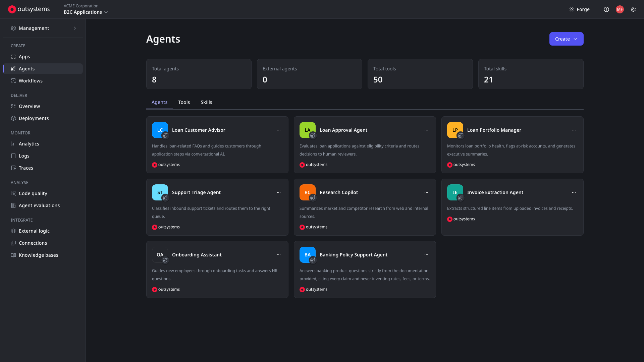
Task: Open more options for Loan Customer Advisor
Action: [x=279, y=130]
